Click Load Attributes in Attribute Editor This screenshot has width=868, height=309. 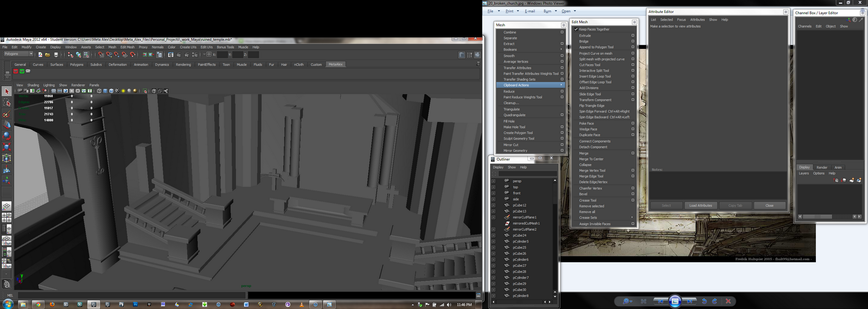point(700,205)
